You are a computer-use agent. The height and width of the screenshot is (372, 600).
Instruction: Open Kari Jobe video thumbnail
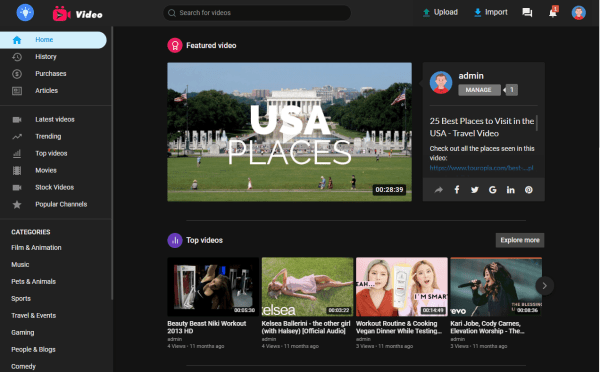click(496, 287)
